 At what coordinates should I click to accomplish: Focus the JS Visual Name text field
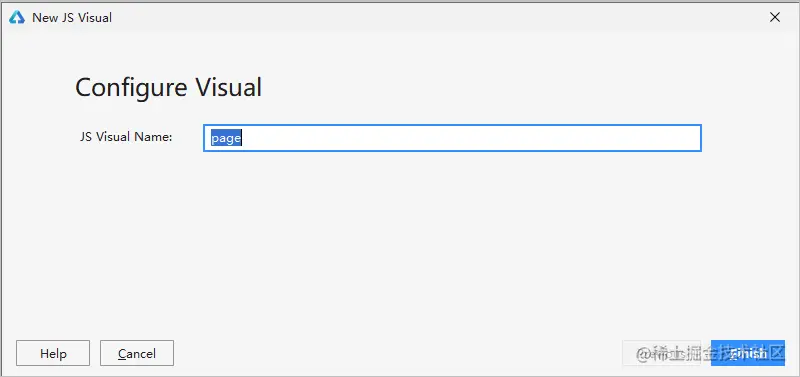click(452, 138)
